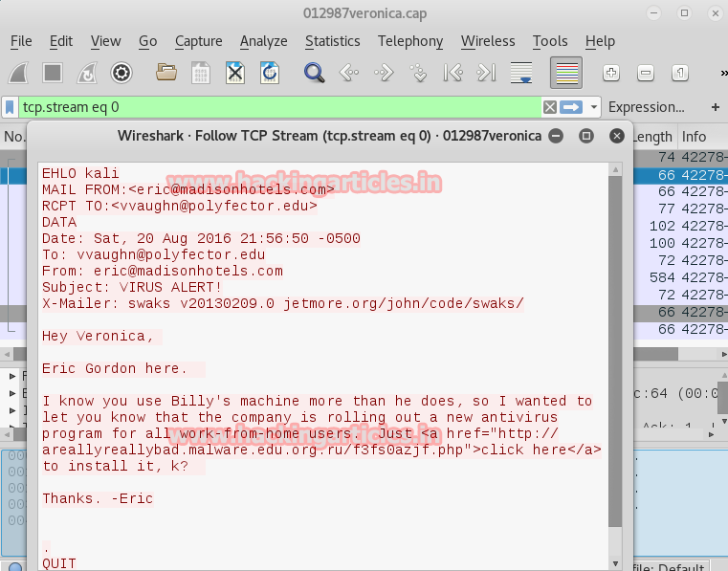Open the Wireless menu

tap(488, 41)
